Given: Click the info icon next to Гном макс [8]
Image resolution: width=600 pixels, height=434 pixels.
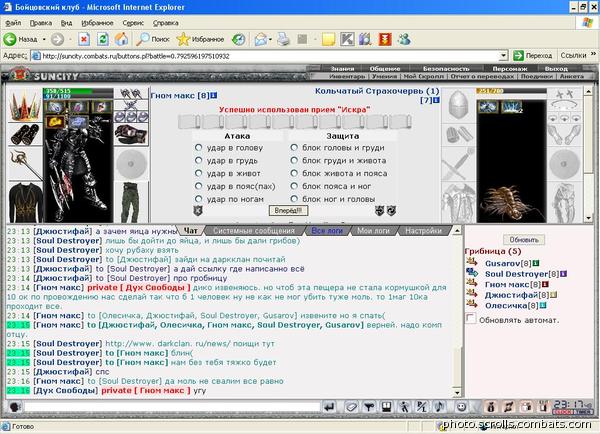Looking at the screenshot, I should tap(214, 95).
